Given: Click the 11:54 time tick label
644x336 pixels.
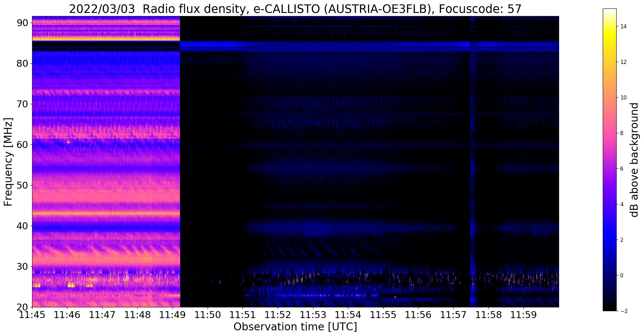Looking at the screenshot, I should point(348,315).
